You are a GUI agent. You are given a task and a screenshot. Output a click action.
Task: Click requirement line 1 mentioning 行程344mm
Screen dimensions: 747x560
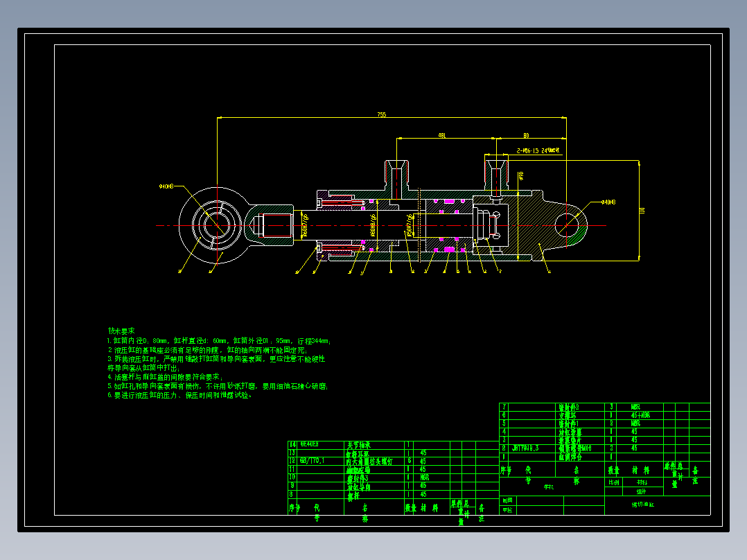(x=219, y=341)
